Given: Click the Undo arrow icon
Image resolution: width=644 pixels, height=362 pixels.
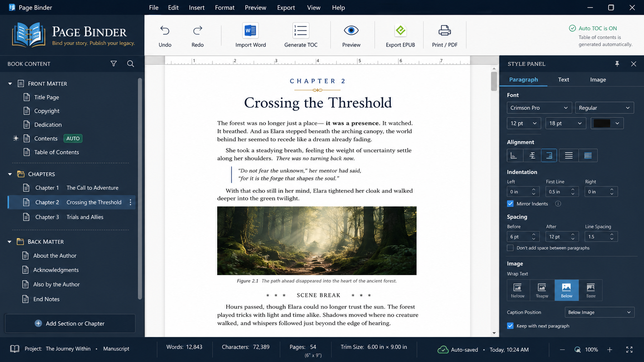Looking at the screenshot, I should point(165,30).
